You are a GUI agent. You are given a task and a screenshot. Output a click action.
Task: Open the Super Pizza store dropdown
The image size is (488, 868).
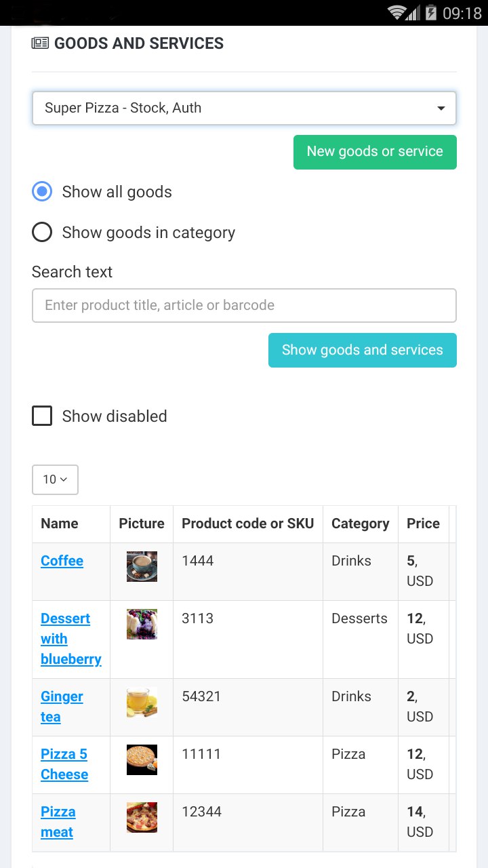pyautogui.click(x=244, y=108)
